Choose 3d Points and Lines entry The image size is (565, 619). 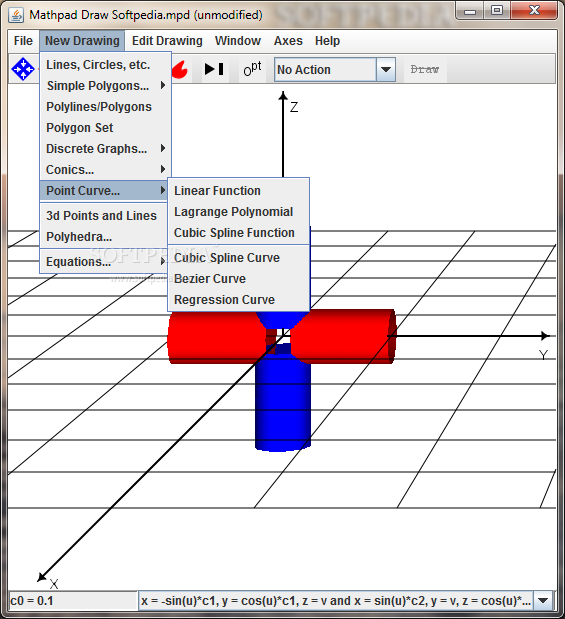coord(104,216)
